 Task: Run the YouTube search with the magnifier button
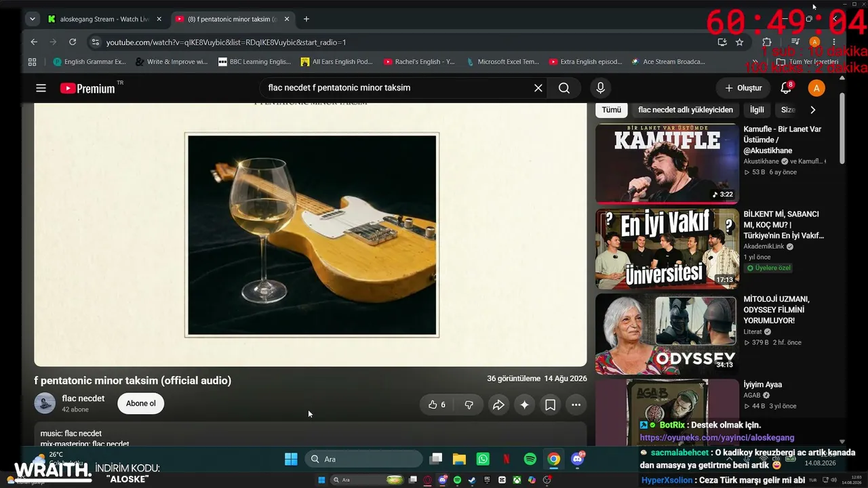(564, 88)
